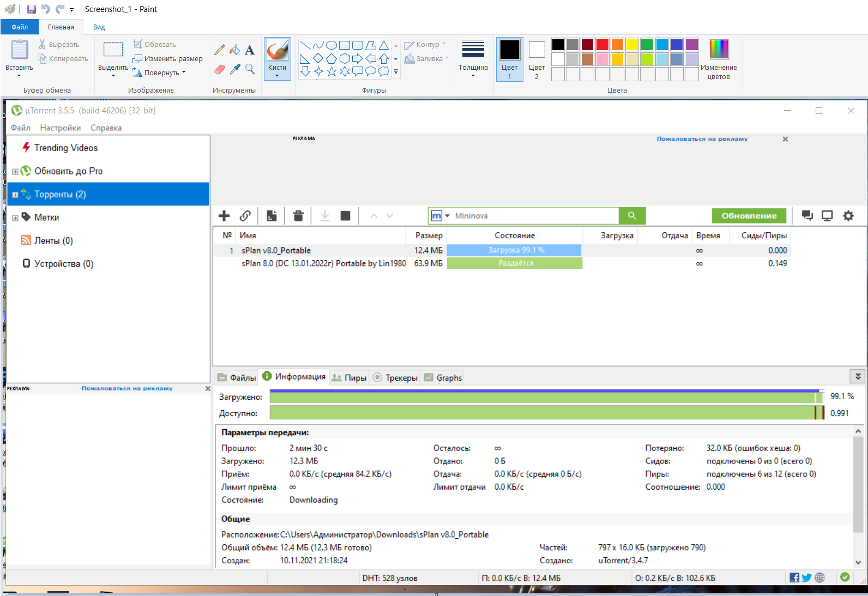This screenshot has width=868, height=596.
Task: Click Add Torrent from URL link icon
Action: click(x=245, y=216)
